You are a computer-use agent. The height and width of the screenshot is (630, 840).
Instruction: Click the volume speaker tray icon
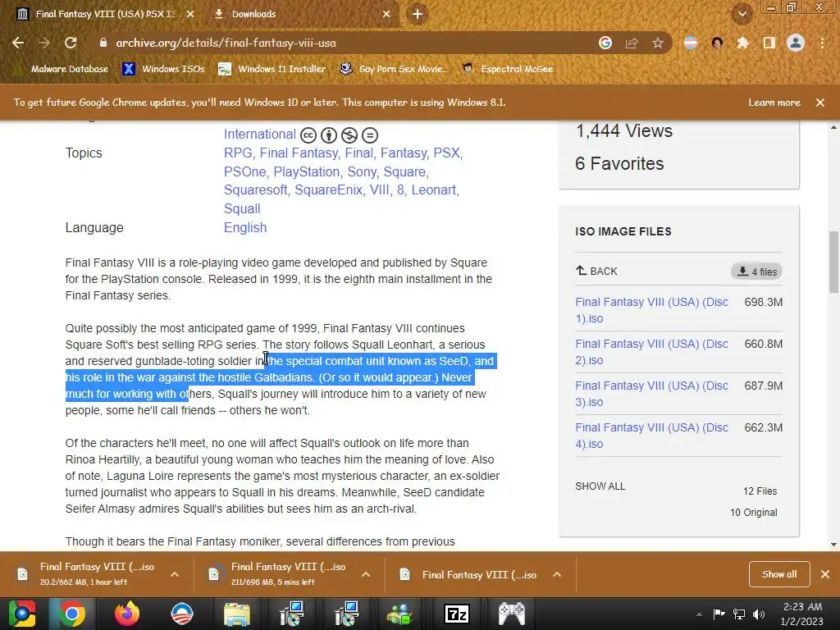(759, 614)
